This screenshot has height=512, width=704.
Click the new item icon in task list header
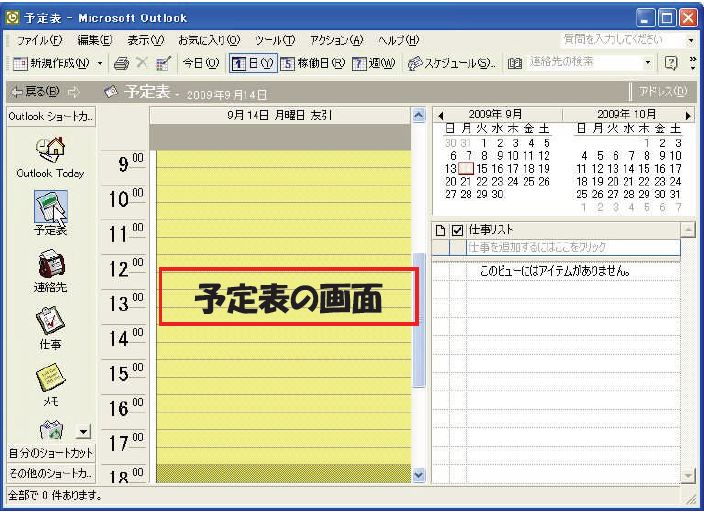tap(440, 231)
